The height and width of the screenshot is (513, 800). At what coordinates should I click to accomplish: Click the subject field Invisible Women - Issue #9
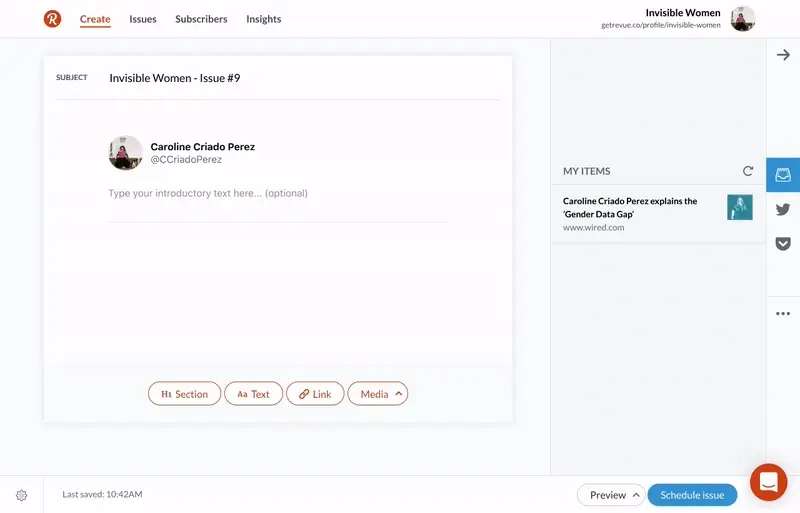click(174, 78)
